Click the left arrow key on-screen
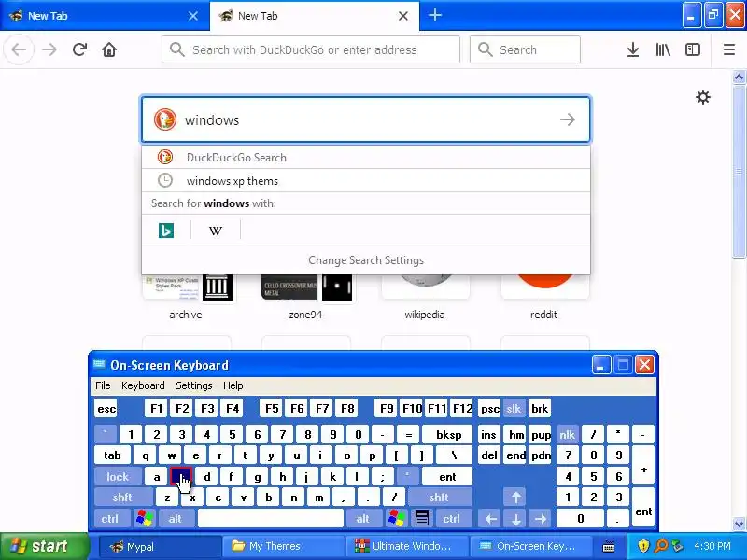The height and width of the screenshot is (560, 747). tap(491, 519)
